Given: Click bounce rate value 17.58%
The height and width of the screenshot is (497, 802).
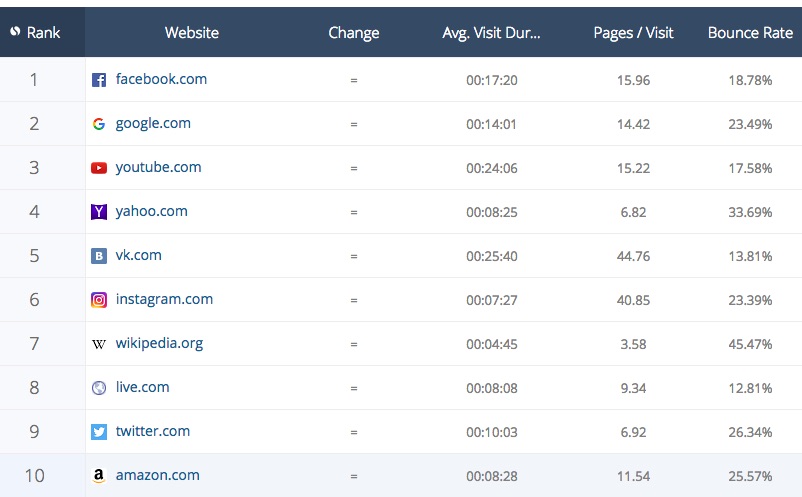Looking at the screenshot, I should click(x=750, y=168).
